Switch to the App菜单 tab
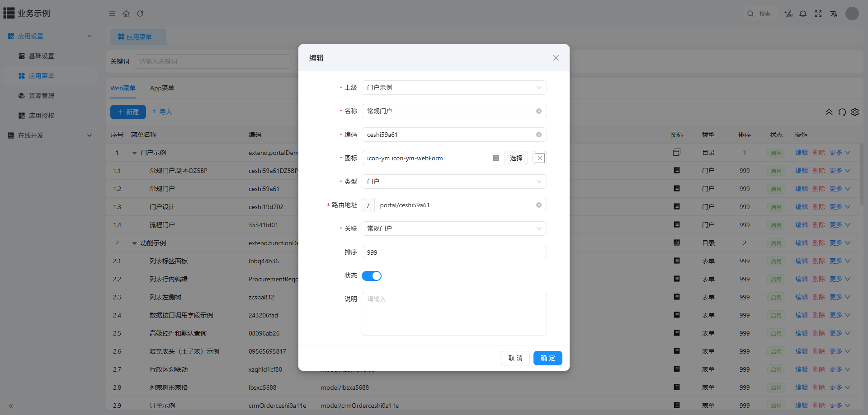 tap(162, 88)
